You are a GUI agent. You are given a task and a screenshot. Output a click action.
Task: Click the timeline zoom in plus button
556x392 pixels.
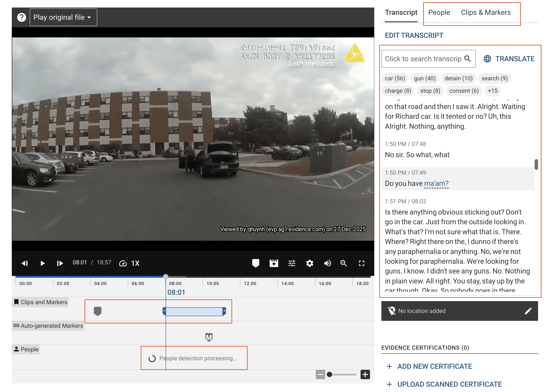[365, 374]
